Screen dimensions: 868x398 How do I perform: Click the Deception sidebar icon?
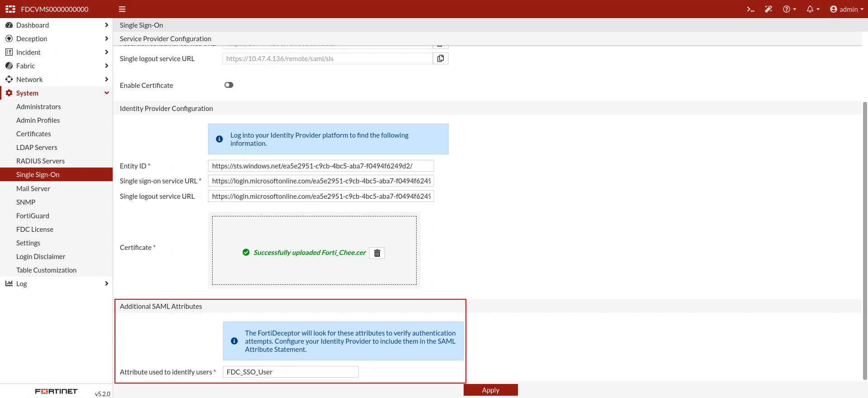tap(9, 39)
